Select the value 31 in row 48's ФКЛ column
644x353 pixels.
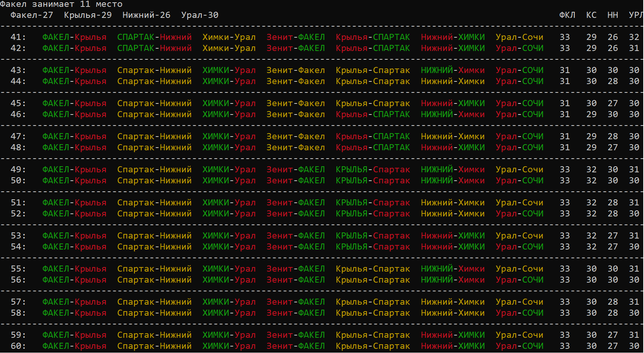pos(565,148)
